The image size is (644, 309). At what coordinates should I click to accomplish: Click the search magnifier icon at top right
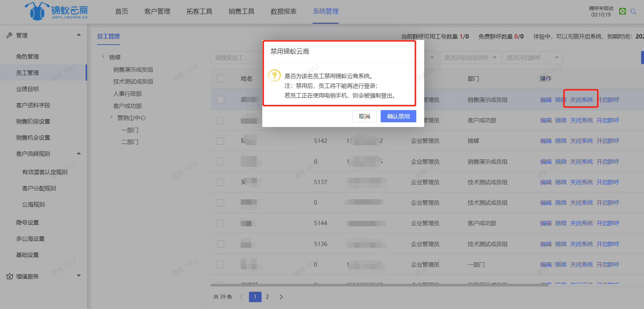pos(633,12)
